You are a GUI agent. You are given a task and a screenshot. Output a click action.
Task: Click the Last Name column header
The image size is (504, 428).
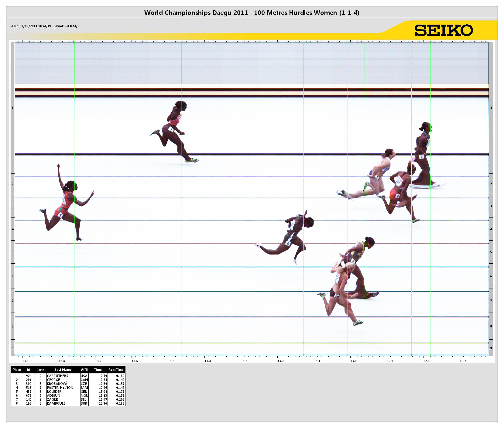63,370
